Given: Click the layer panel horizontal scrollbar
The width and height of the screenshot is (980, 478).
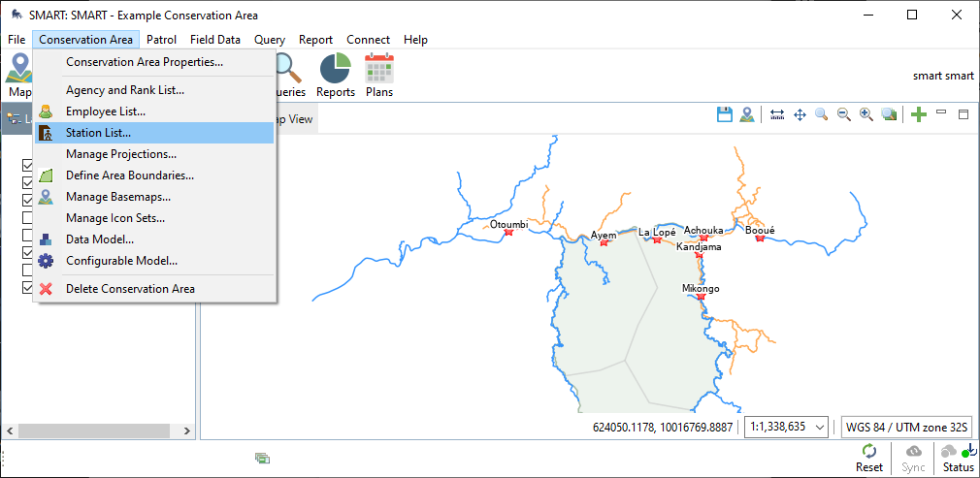Looking at the screenshot, I should pyautogui.click(x=97, y=430).
